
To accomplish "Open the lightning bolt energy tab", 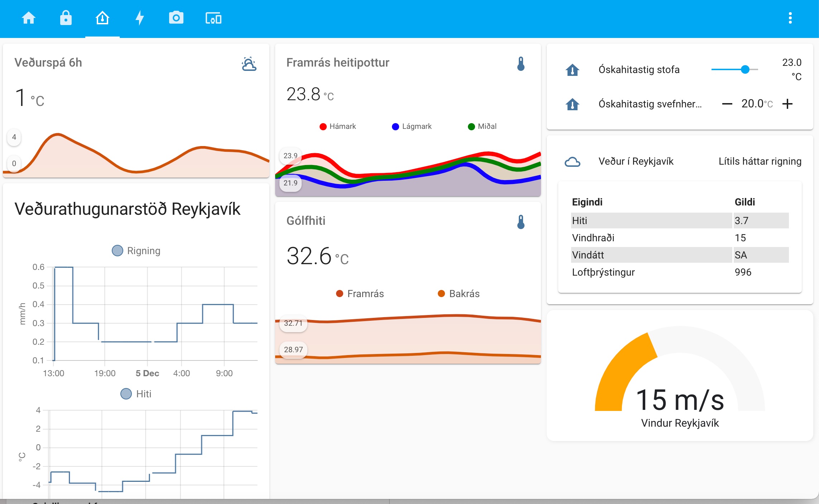I will pyautogui.click(x=139, y=18).
